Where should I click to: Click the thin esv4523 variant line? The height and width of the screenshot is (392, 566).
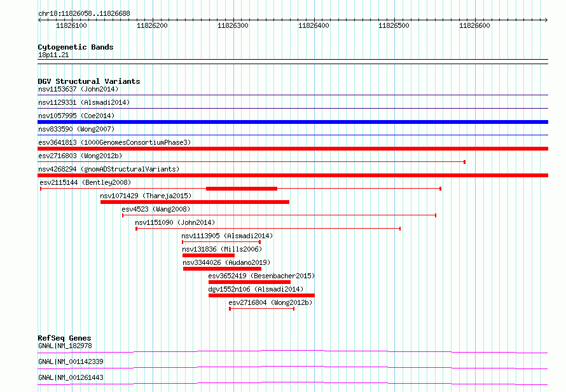(x=279, y=215)
